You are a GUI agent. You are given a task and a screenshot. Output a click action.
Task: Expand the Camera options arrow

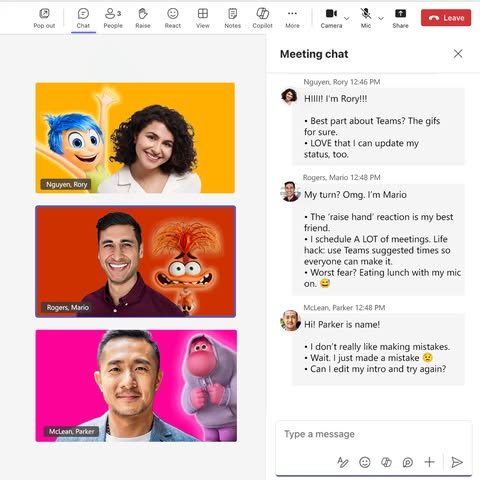coord(347,18)
